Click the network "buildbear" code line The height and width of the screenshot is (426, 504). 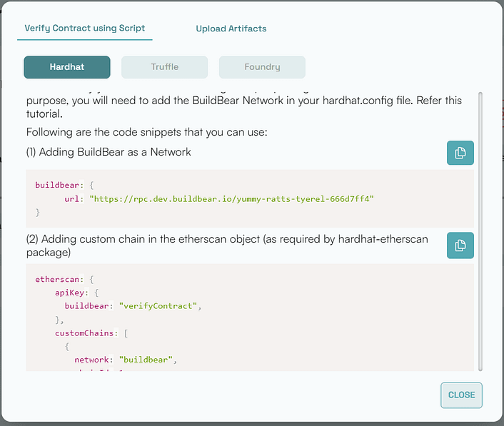tap(126, 360)
